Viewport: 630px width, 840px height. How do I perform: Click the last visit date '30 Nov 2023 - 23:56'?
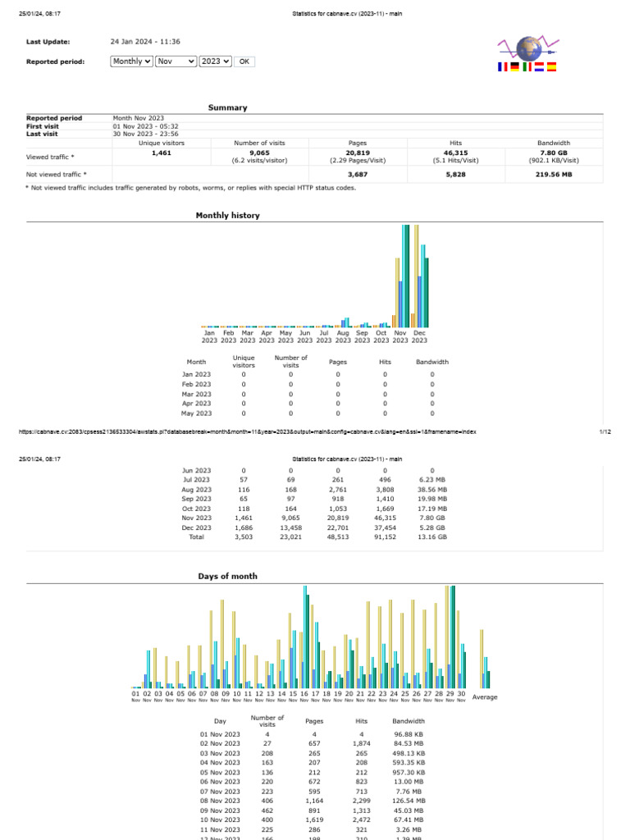pos(145,134)
